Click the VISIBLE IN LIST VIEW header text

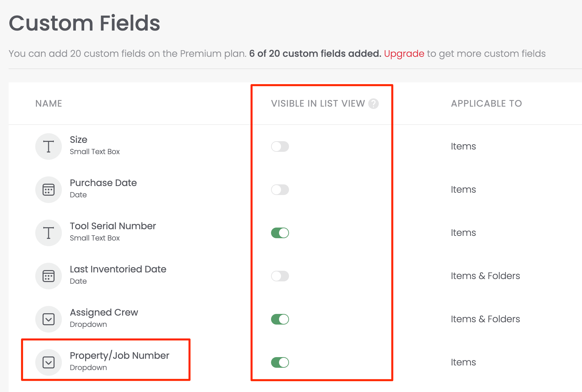(x=318, y=104)
